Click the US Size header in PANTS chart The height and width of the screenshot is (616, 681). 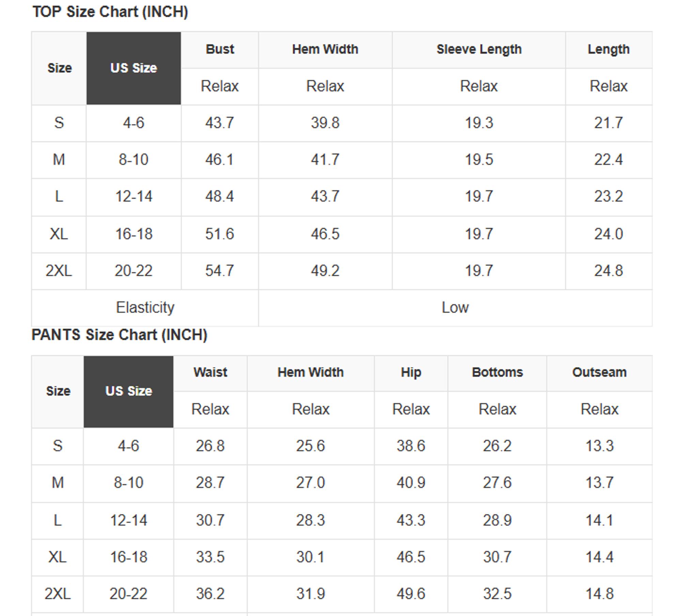tap(129, 391)
